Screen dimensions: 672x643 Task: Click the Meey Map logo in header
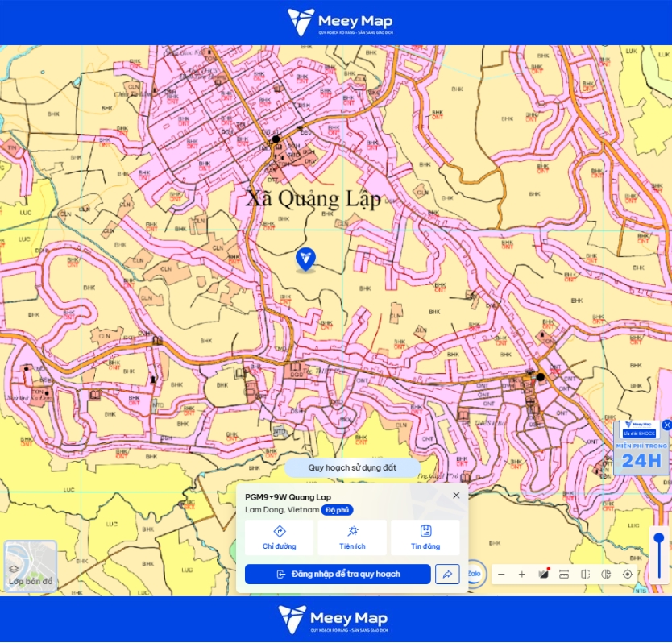click(x=340, y=22)
